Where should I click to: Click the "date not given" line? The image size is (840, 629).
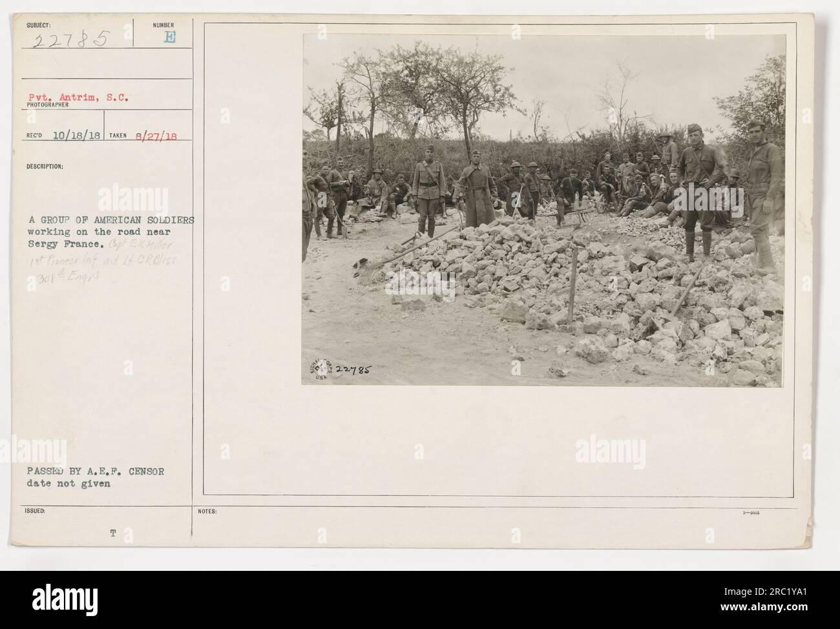click(x=68, y=484)
